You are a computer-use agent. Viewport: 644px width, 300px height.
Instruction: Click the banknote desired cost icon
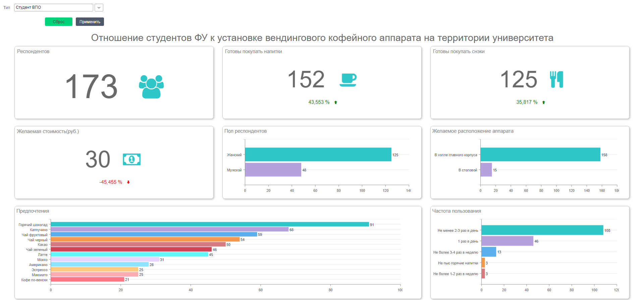[x=131, y=159]
